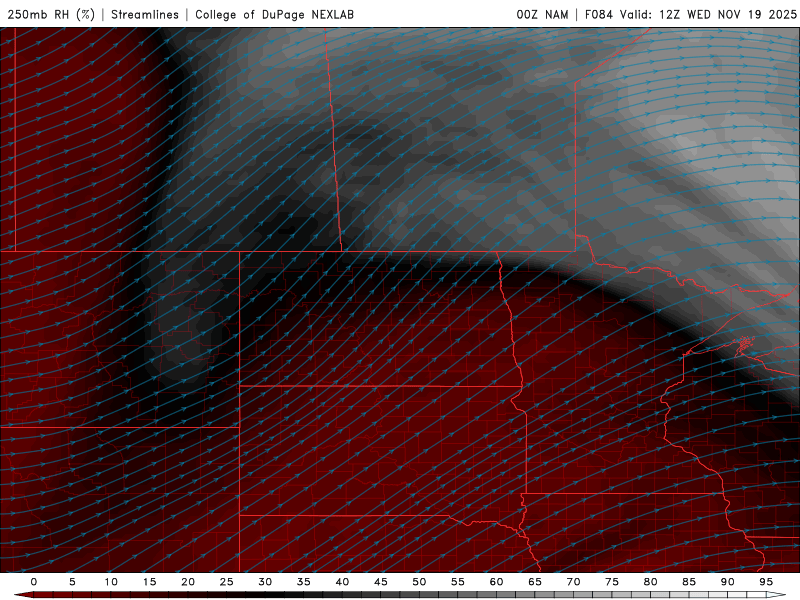Screen dimensions: 800x600
Task: Click the colorbar label "20"
Action: click(188, 582)
